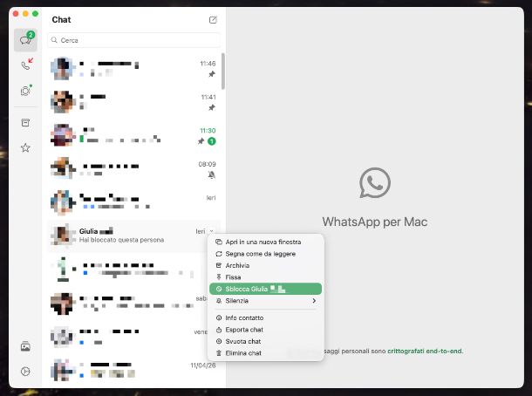Select Segna come da leggere
Screen dimensions: 532x396
[x=265, y=254]
